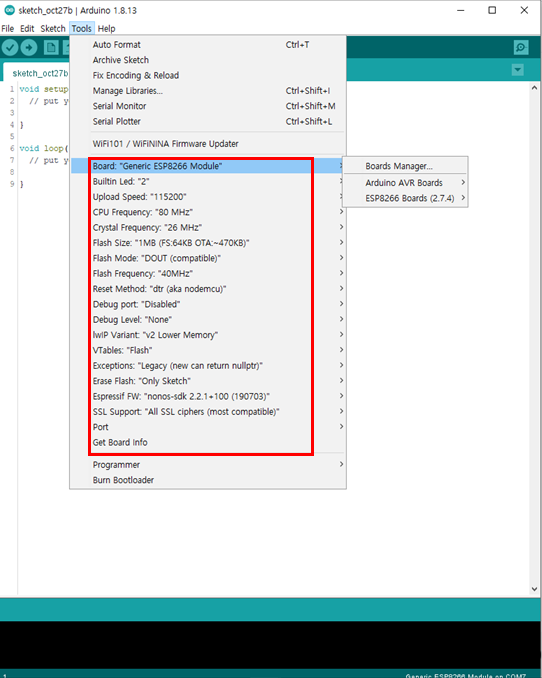Expand CPU Frequency "80 MHz" submenu
Screen dimensions: 542x678
[208, 212]
